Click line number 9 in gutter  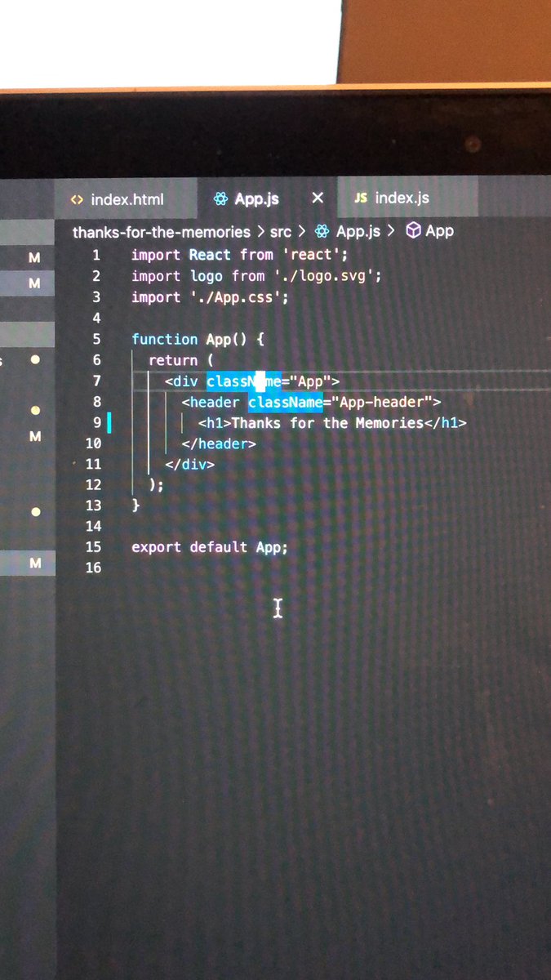[x=96, y=422]
